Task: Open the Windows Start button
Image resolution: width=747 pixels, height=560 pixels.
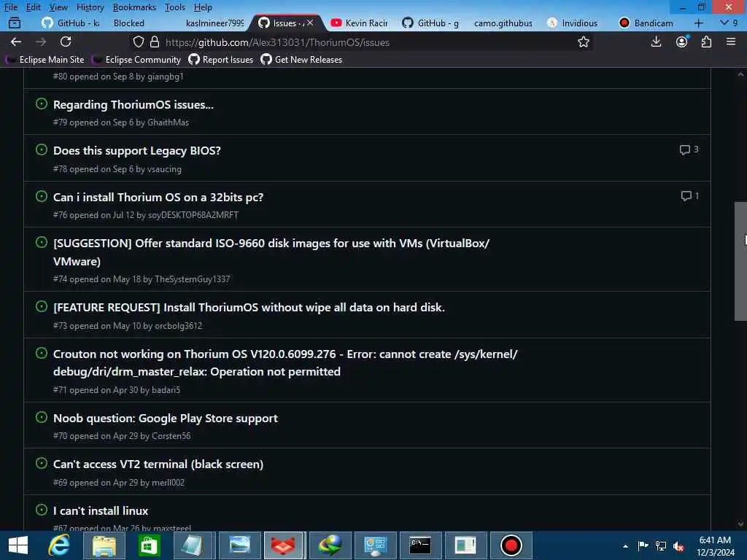Action: pyautogui.click(x=18, y=545)
